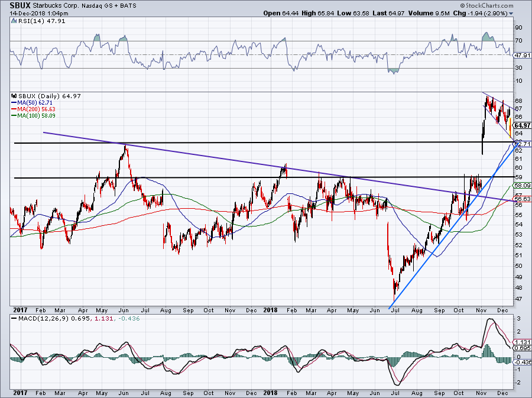Click the 3 label on the MACD axis
The height and width of the screenshot is (398, 532).
519,319
